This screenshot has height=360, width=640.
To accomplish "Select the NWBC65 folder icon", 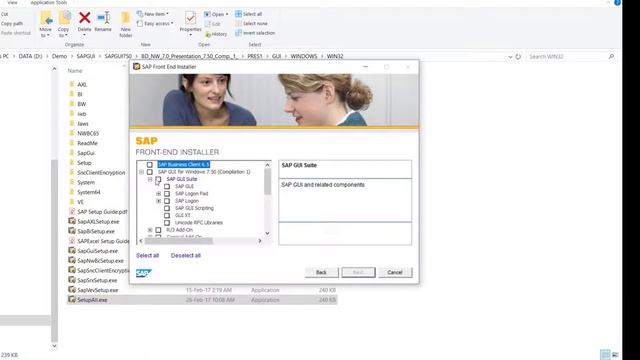I will [x=72, y=133].
